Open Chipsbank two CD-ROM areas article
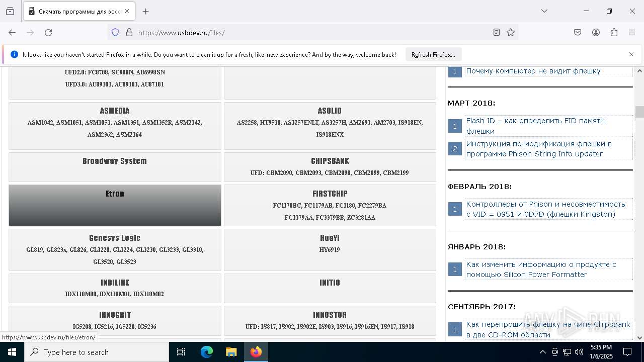Screen dimensions: 644x362 pos(548,329)
